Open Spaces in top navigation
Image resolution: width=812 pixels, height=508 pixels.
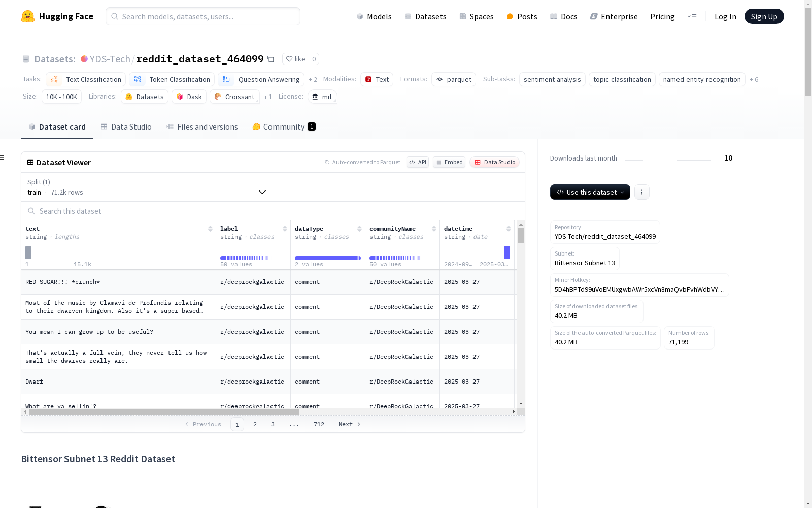pyautogui.click(x=476, y=16)
